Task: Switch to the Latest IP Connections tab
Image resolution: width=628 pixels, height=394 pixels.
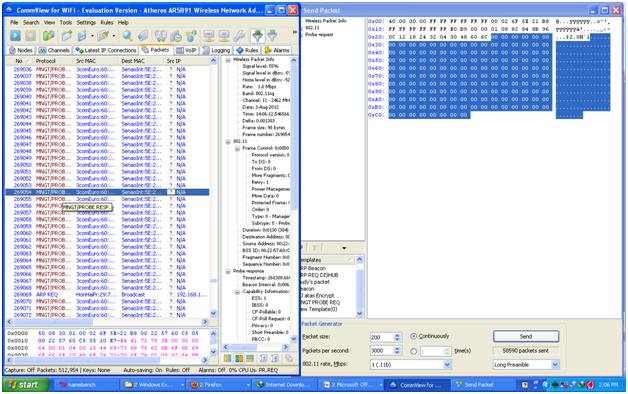Action: coord(106,50)
